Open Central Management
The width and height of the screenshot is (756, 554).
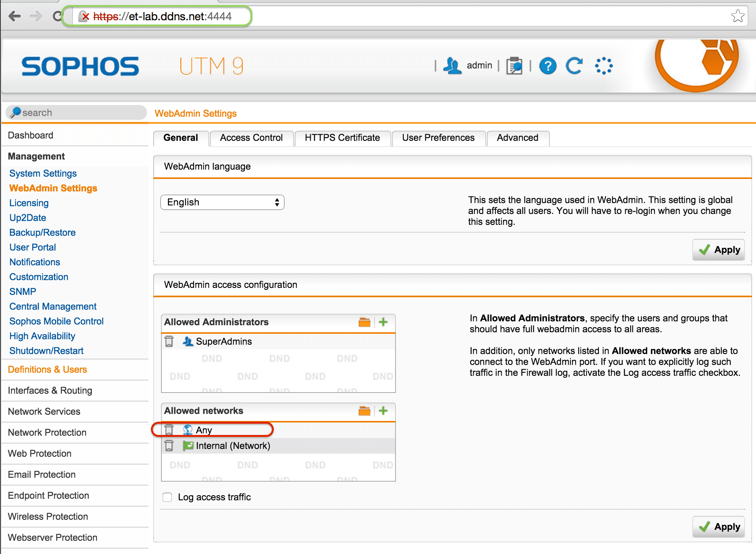(x=53, y=306)
